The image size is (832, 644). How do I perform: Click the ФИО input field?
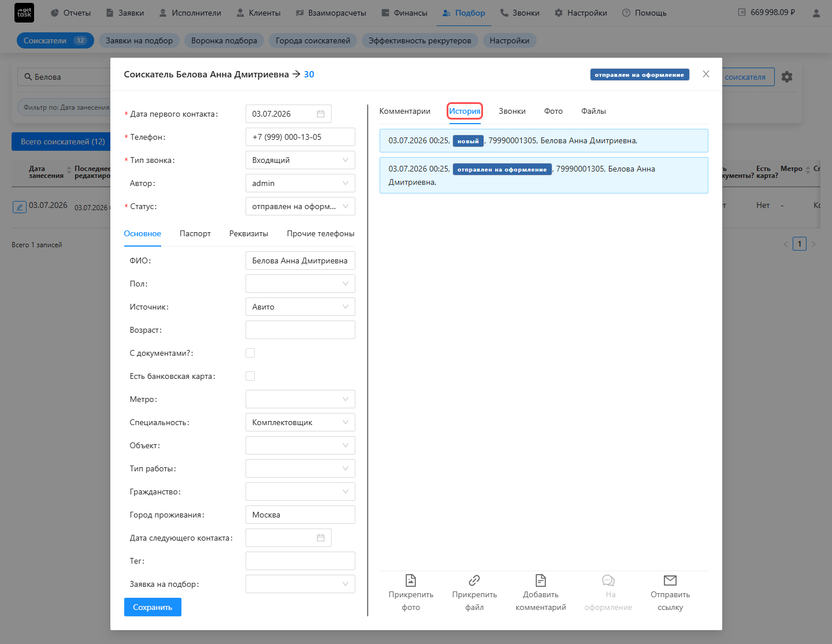click(x=300, y=260)
